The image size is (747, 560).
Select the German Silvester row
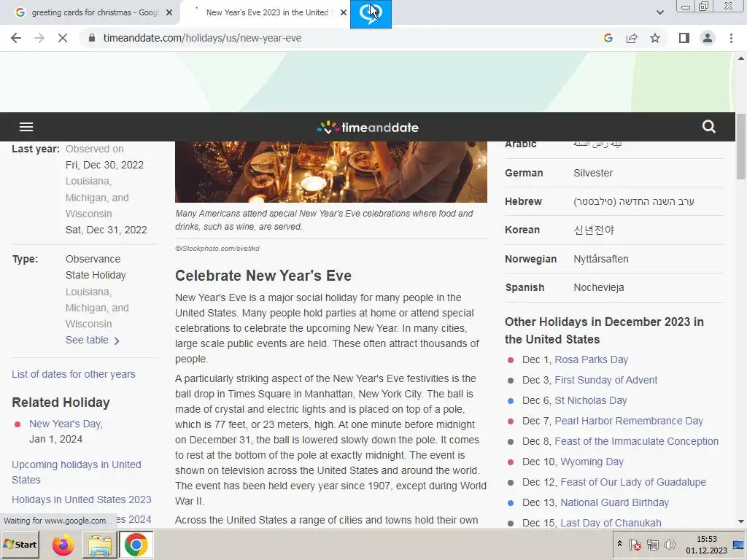614,173
